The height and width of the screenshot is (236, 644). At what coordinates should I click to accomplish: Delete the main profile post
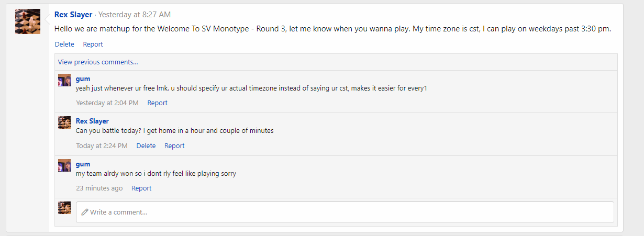coord(64,44)
